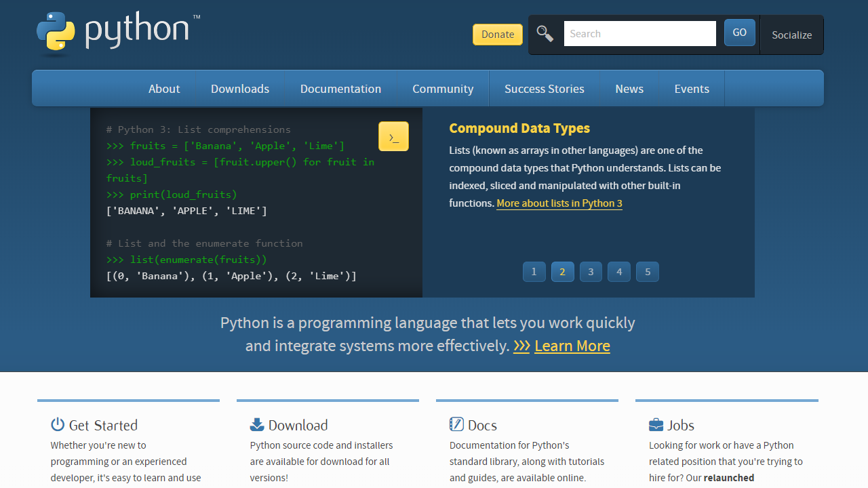Image resolution: width=868 pixels, height=488 pixels.
Task: Switch to the fifth carousel slide
Action: (x=647, y=271)
